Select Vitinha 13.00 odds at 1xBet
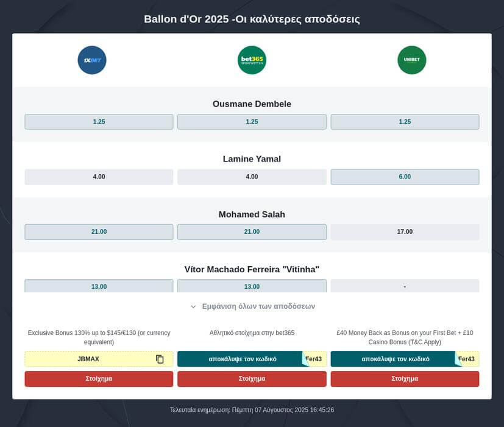The height and width of the screenshot is (427, 504). click(99, 286)
